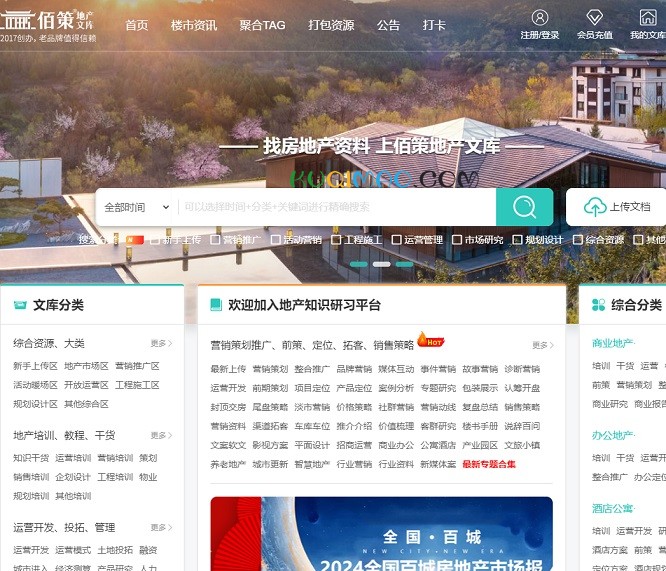Screen dimensions: 666x571
Task: Open the 楼市资讯 nav item
Action: 194,25
